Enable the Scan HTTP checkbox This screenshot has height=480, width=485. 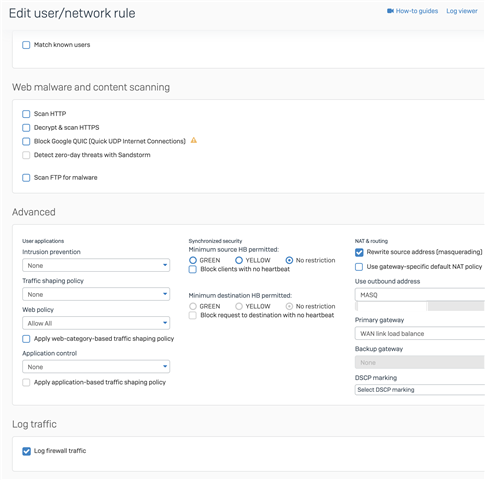[26, 114]
